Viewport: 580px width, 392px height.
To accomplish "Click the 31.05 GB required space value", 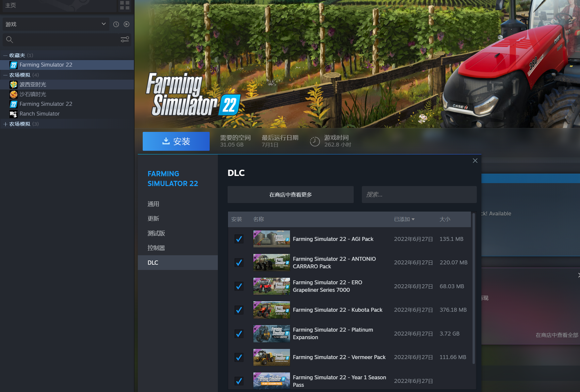I will (x=232, y=145).
